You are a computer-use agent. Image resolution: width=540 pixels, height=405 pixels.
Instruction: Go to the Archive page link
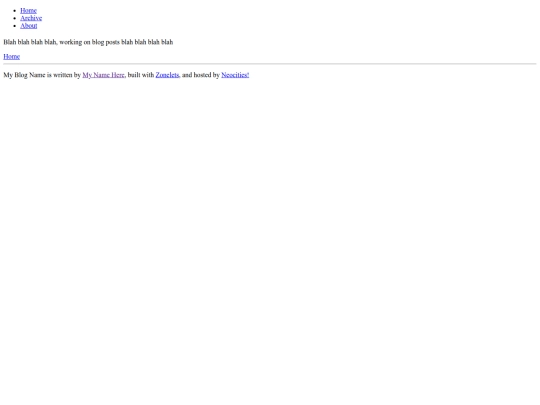[31, 18]
